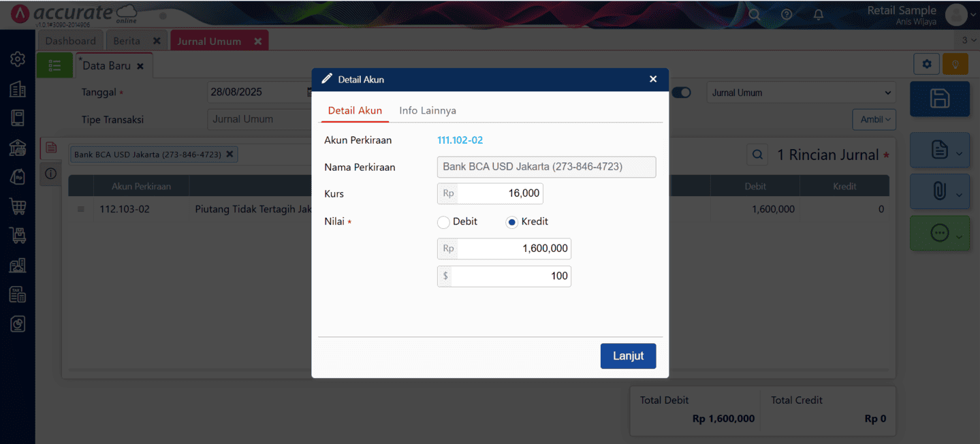Expand the green more options dropdown

tap(940, 234)
